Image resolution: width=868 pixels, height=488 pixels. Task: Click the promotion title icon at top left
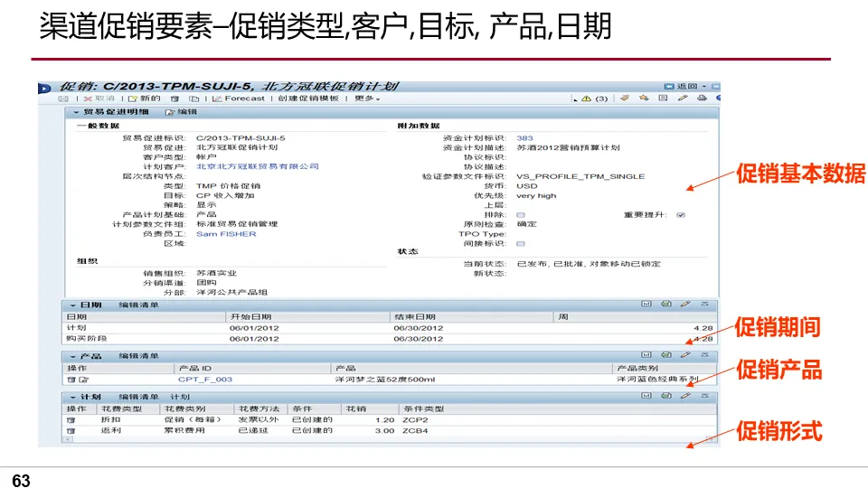tap(45, 88)
